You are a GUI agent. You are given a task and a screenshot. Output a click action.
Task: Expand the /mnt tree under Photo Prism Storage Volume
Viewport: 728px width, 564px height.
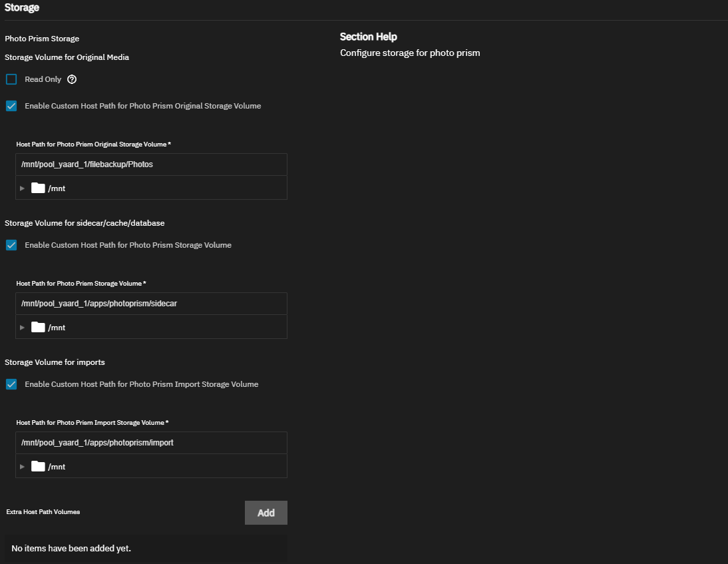[x=22, y=328]
